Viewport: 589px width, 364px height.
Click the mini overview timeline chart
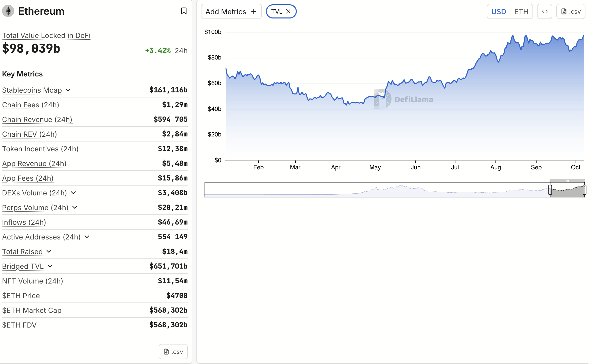click(375, 190)
